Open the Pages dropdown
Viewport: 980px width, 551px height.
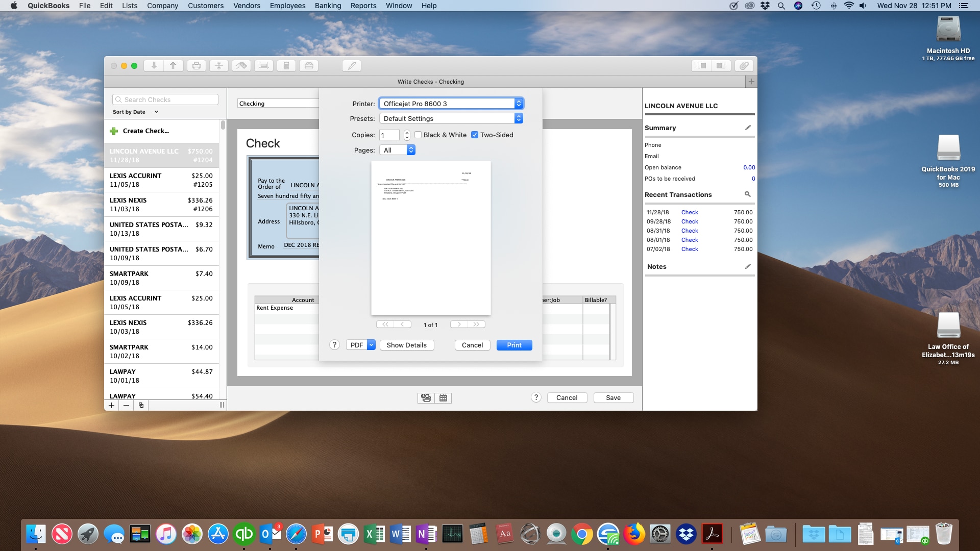[397, 150]
